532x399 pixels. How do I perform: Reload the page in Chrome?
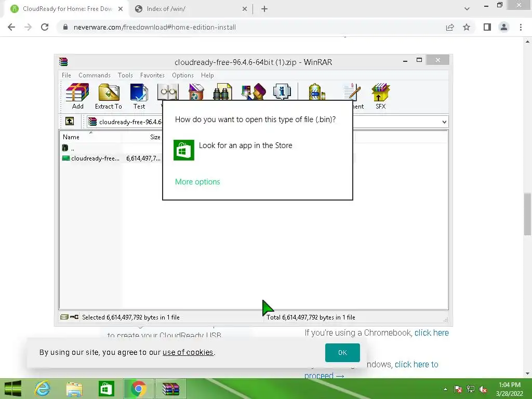coord(45,27)
